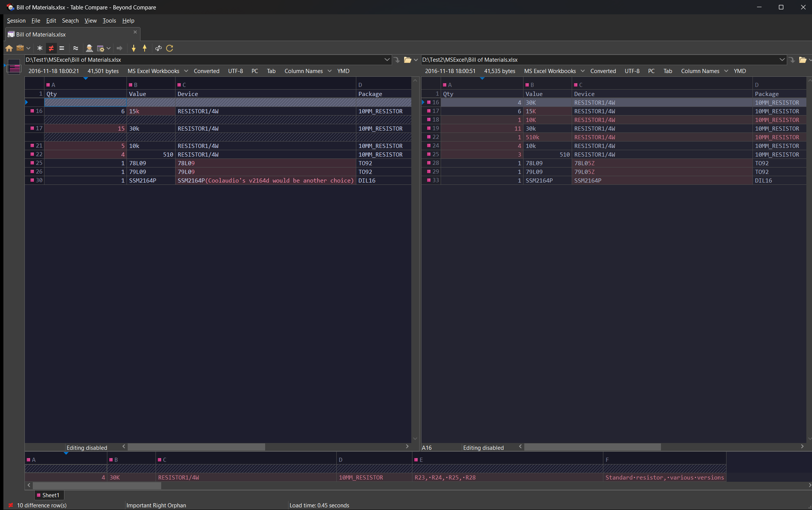Viewport: 812px width, 510px height.
Task: Jump to next difference down arrow
Action: point(134,48)
